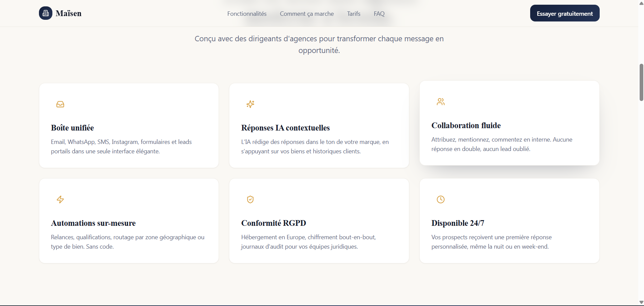Screen dimensions: 644x306
Task: Click the clock icon of Disponible 24/7
Action: 441,200
